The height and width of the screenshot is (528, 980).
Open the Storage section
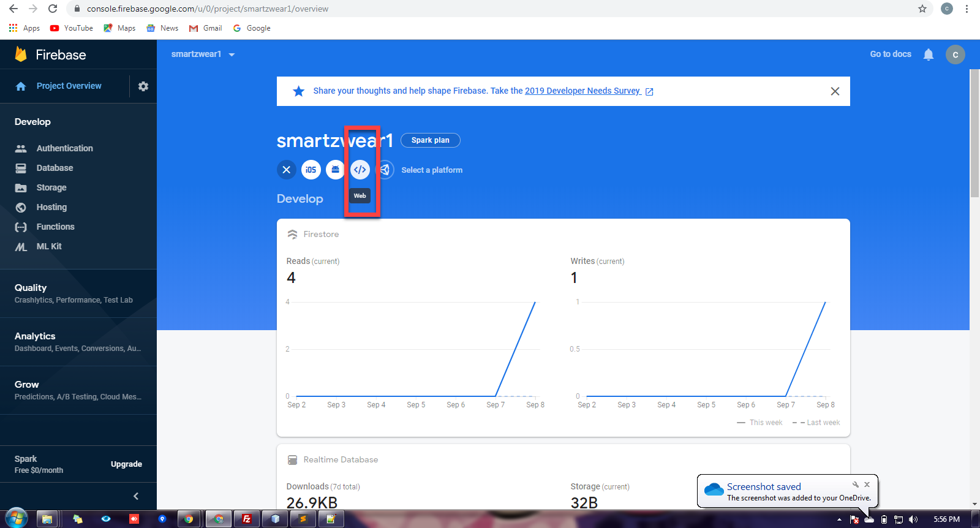(51, 187)
